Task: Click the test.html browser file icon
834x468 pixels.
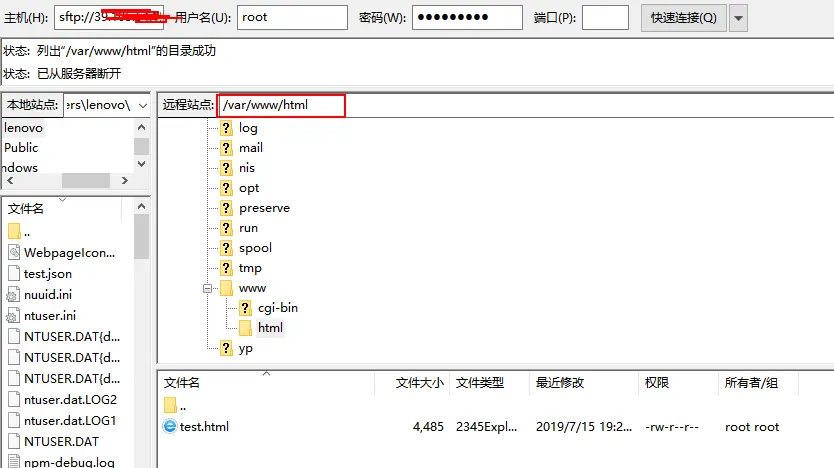Action: coord(170,426)
